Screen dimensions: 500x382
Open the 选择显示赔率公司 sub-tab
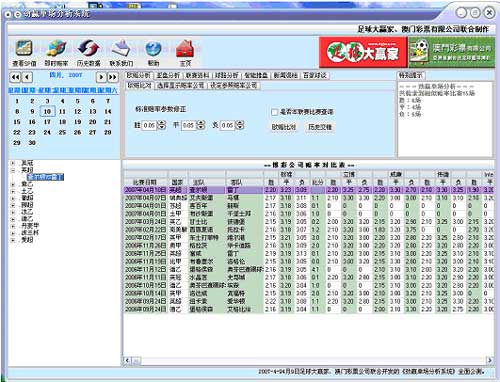(181, 86)
